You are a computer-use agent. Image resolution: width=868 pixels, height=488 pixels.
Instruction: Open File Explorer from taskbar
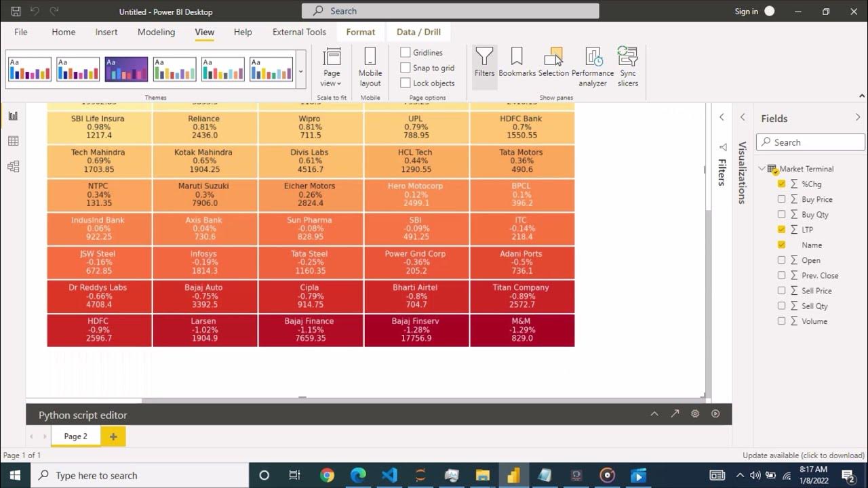[x=482, y=475]
